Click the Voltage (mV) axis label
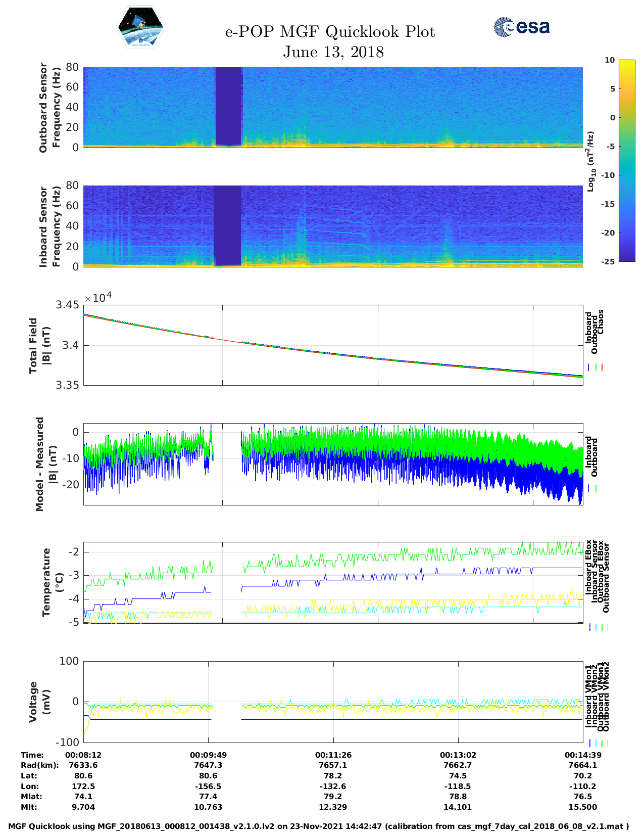 coord(40,702)
